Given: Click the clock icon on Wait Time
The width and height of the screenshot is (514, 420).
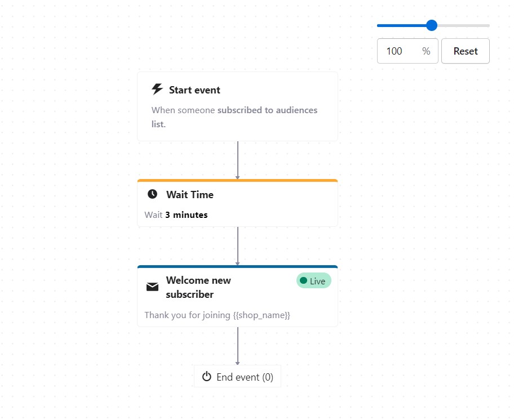Looking at the screenshot, I should 152,194.
